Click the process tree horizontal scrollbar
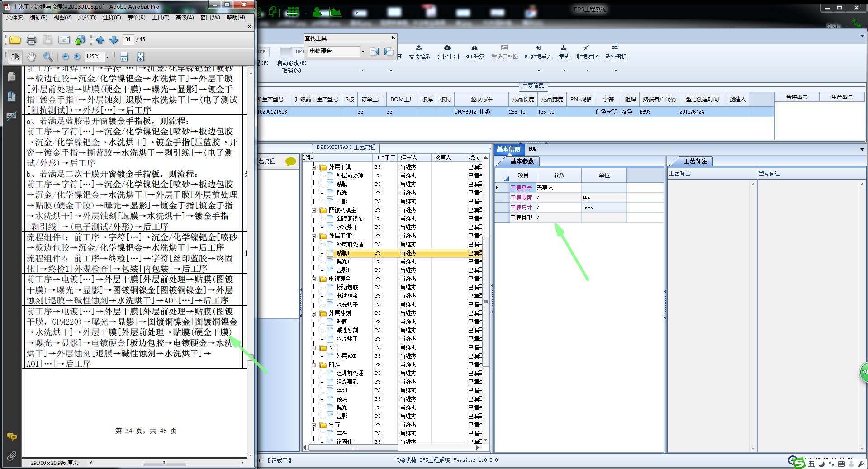 click(x=353, y=448)
